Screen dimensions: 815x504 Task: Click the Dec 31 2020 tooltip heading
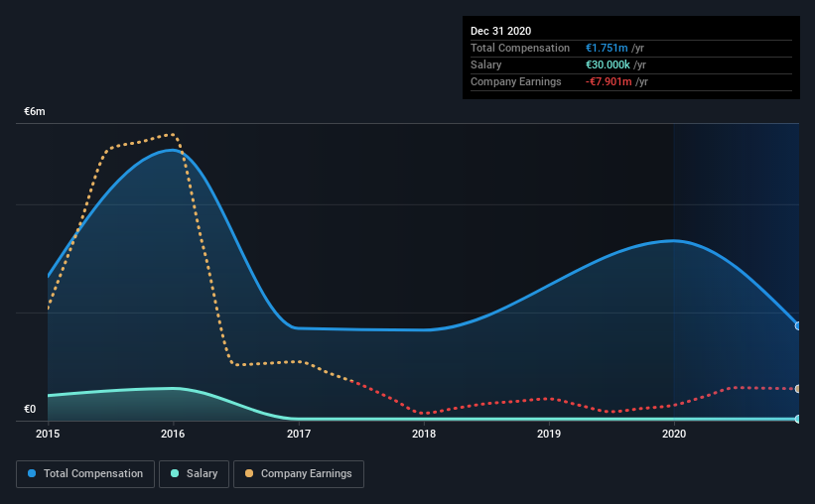point(500,31)
